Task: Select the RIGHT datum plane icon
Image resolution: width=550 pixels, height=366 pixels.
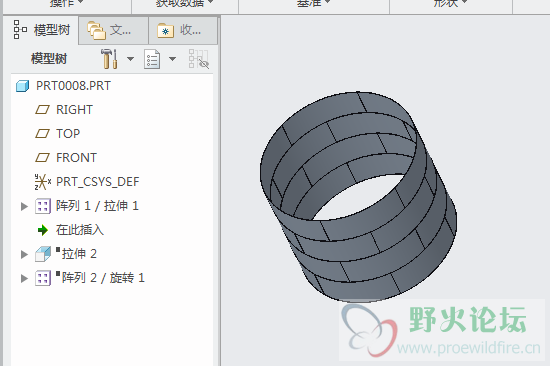Action: (42, 110)
